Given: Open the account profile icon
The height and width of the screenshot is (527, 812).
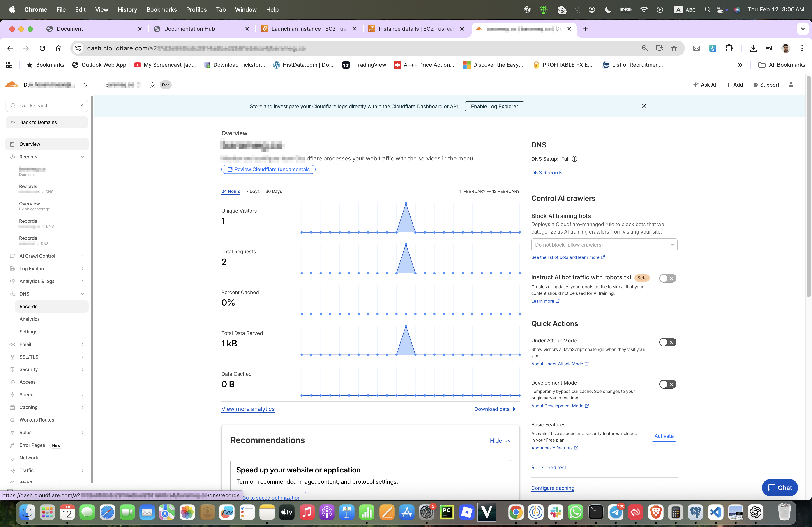Looking at the screenshot, I should 791,85.
